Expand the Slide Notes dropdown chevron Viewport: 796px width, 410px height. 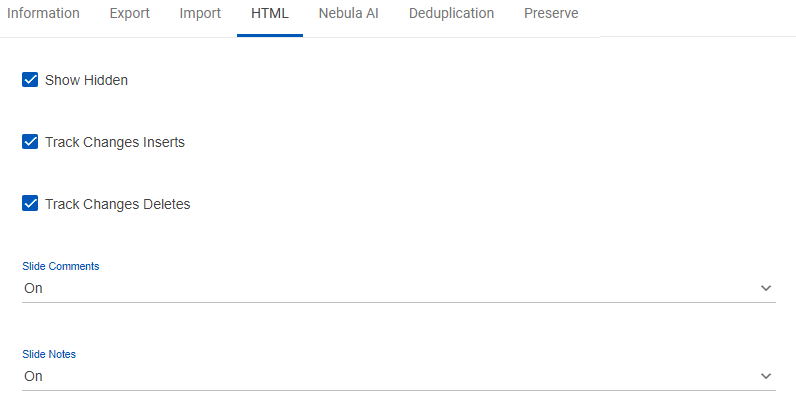click(766, 376)
